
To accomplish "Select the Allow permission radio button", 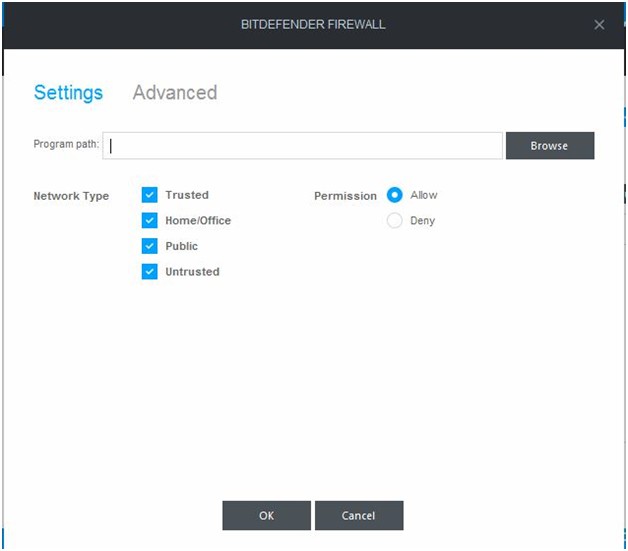I will tap(395, 195).
